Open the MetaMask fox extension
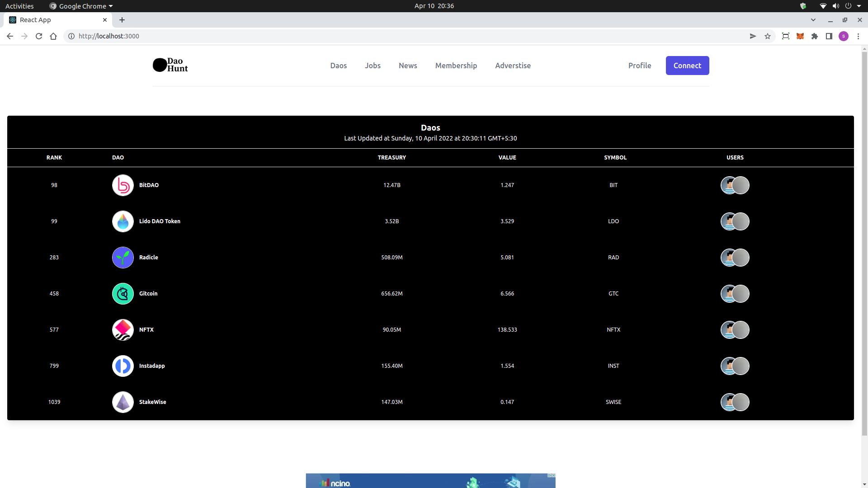 800,36
